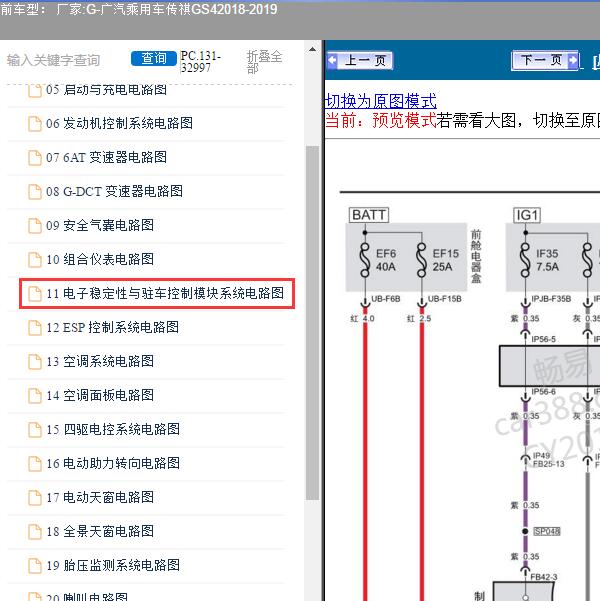Click the 查询 search button
The image size is (600, 601).
tap(154, 58)
